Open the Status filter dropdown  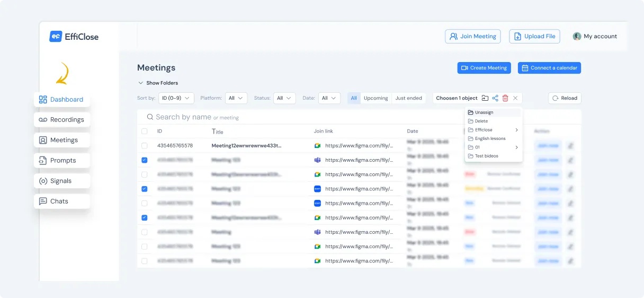click(x=284, y=98)
